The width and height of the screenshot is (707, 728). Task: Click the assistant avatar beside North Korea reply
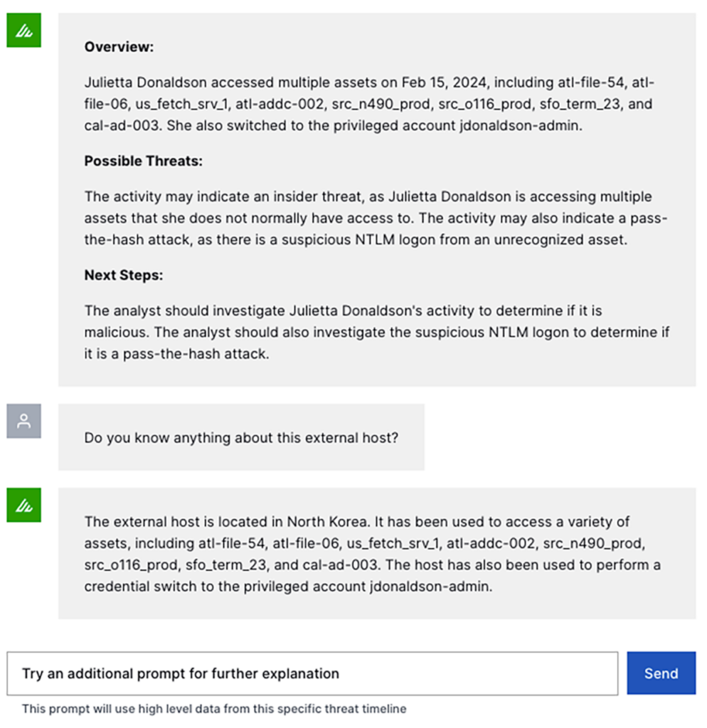point(23,505)
